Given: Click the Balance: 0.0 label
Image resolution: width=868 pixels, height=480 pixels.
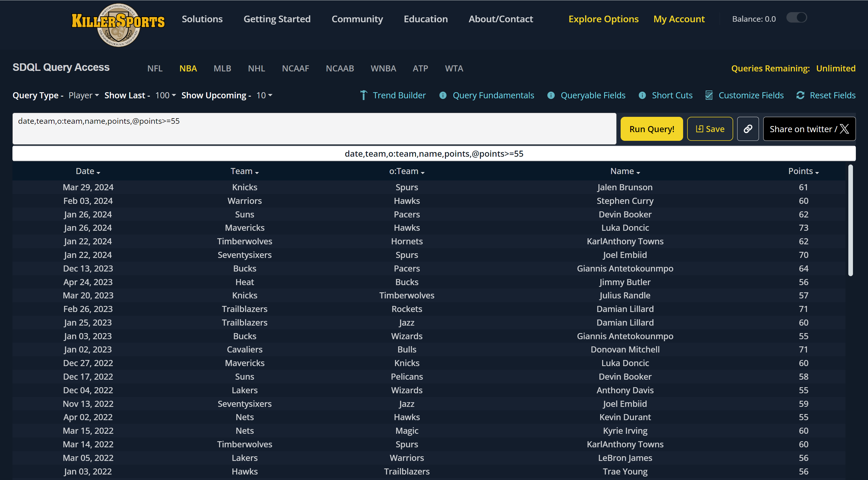Looking at the screenshot, I should (754, 19).
